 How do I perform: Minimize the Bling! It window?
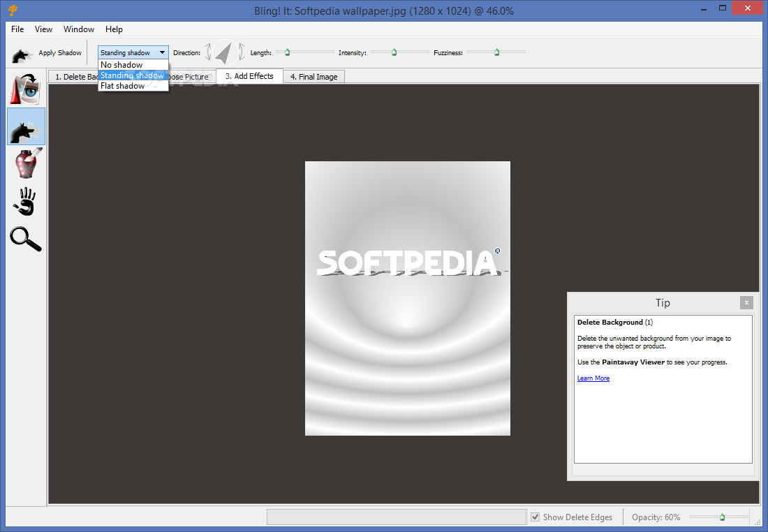pyautogui.click(x=704, y=9)
